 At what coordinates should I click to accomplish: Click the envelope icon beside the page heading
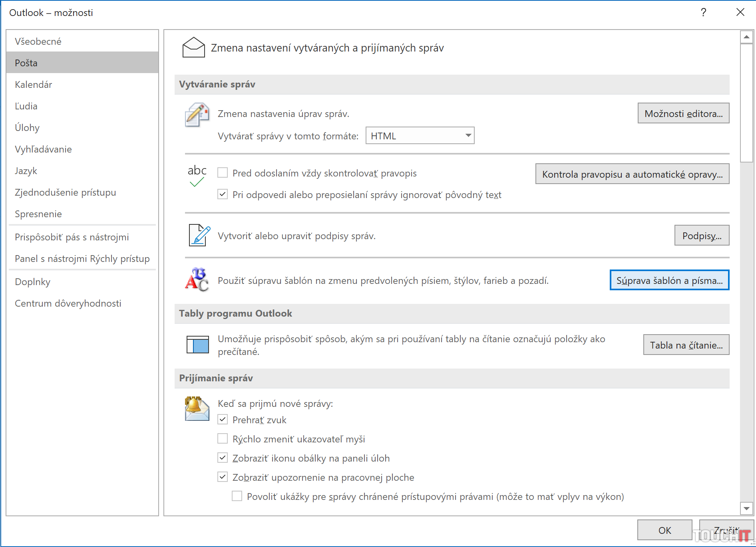coord(193,48)
